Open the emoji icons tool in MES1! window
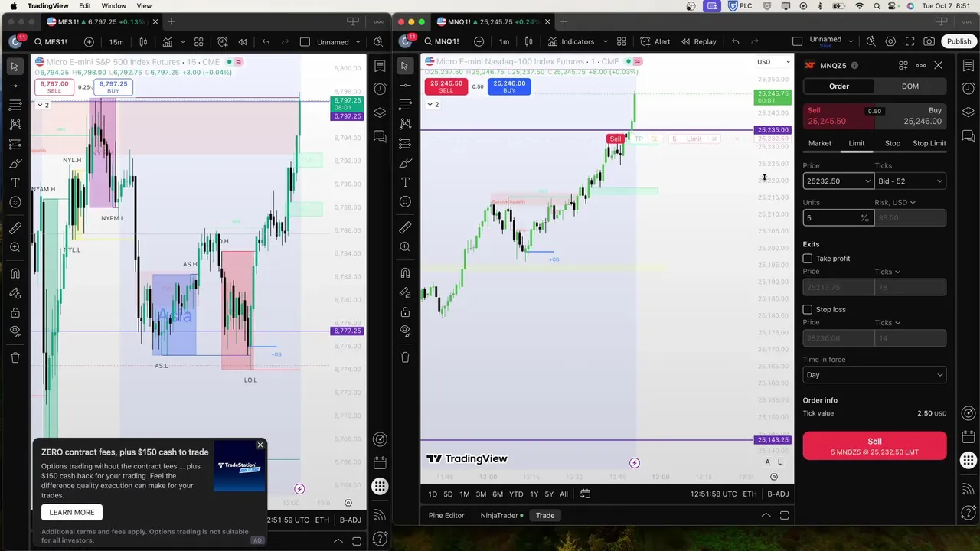This screenshot has width=980, height=551. 15,202
